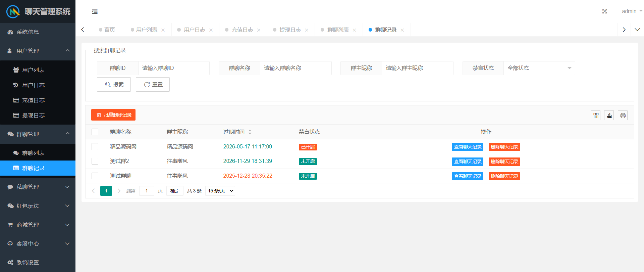Sort table by 过期时间 column

[250, 132]
